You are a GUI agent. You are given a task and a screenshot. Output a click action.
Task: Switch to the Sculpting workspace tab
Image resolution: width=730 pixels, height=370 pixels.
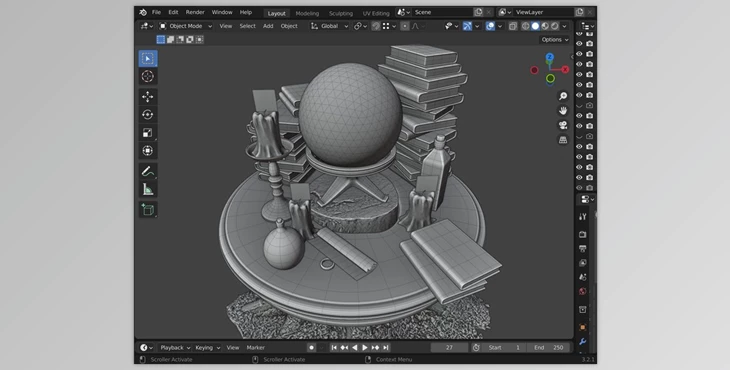[341, 13]
